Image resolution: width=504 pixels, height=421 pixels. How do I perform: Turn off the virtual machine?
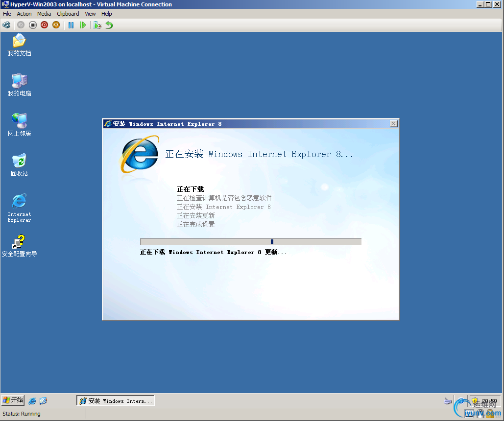32,25
